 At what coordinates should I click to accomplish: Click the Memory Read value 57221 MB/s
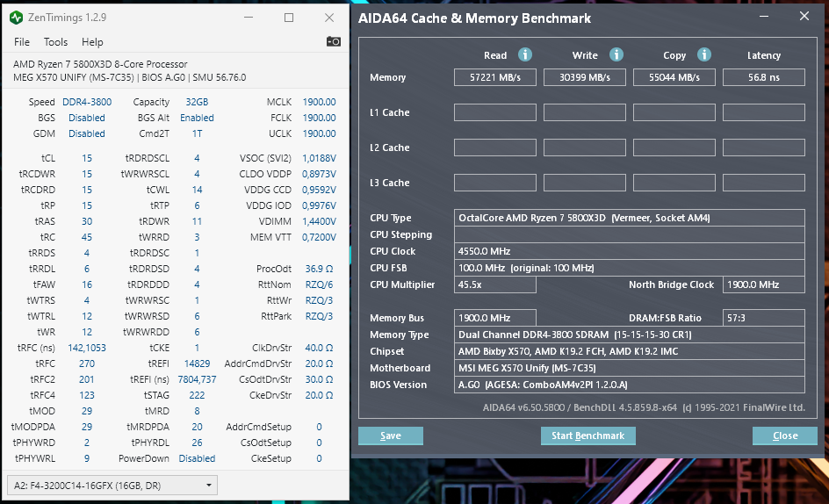[x=495, y=77]
